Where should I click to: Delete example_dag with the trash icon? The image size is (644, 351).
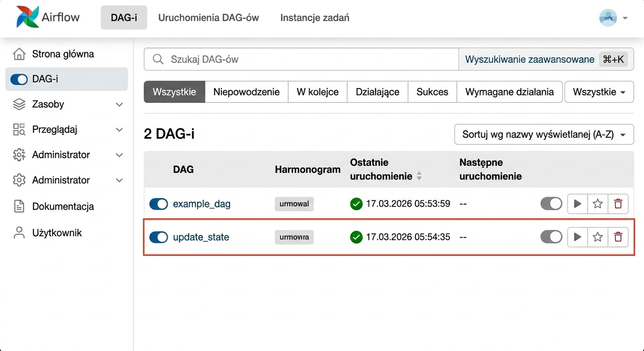[618, 204]
